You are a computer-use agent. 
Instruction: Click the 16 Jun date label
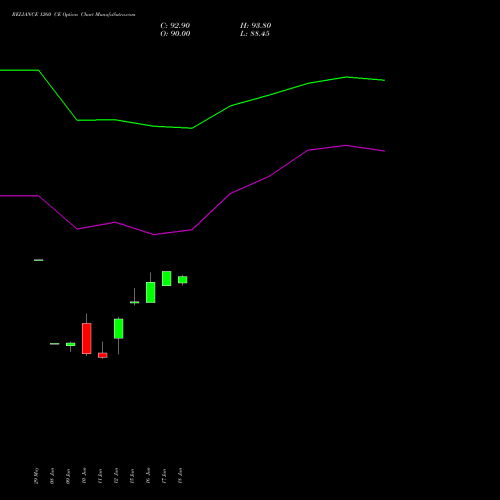point(148,476)
